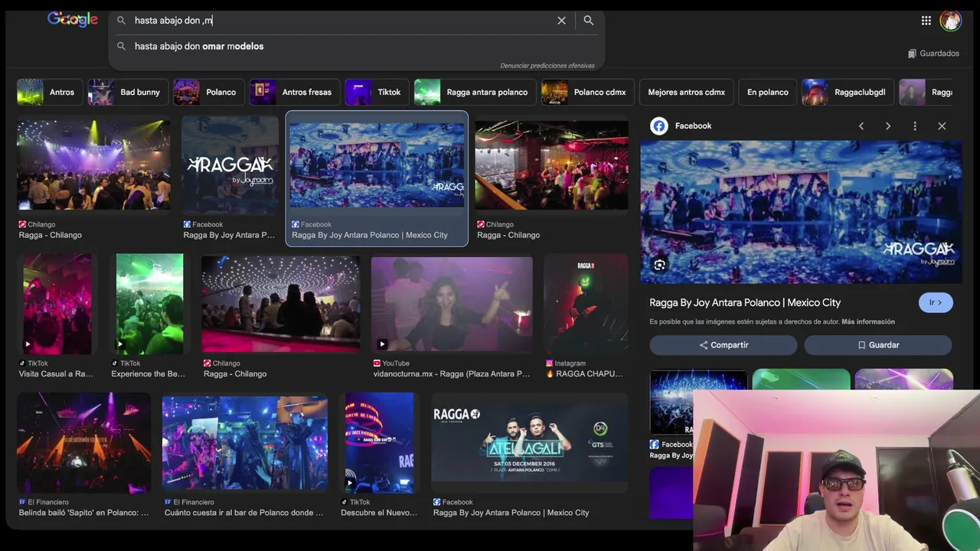Go to previous image in preview panel
Viewport: 980px width, 551px height.
(x=861, y=126)
